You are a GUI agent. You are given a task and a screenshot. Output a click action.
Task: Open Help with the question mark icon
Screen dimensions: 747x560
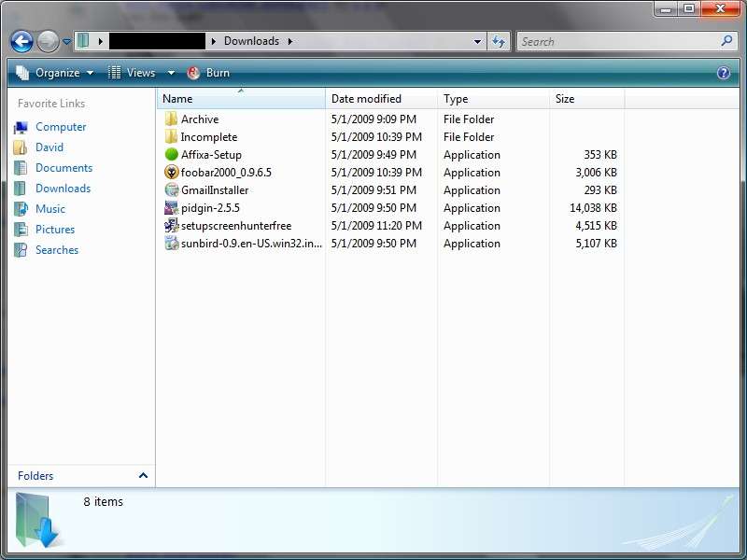pos(723,73)
